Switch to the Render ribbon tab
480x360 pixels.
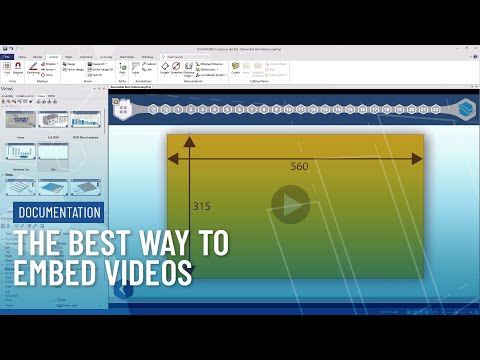[x=37, y=57]
